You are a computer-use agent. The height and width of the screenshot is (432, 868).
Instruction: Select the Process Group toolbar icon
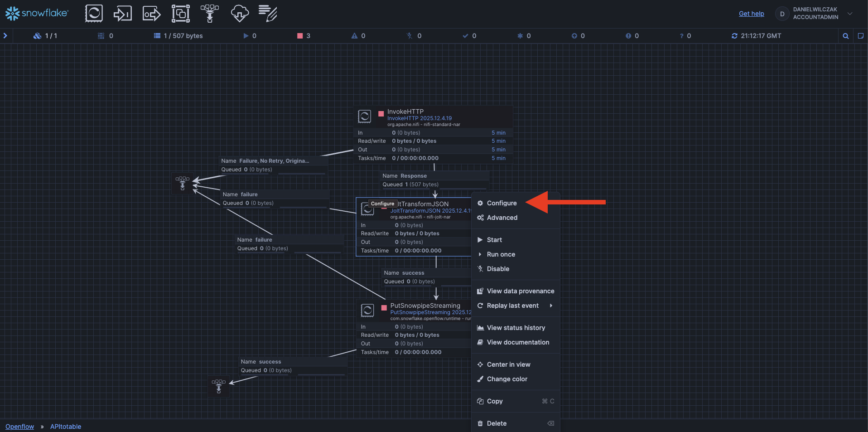(x=180, y=14)
